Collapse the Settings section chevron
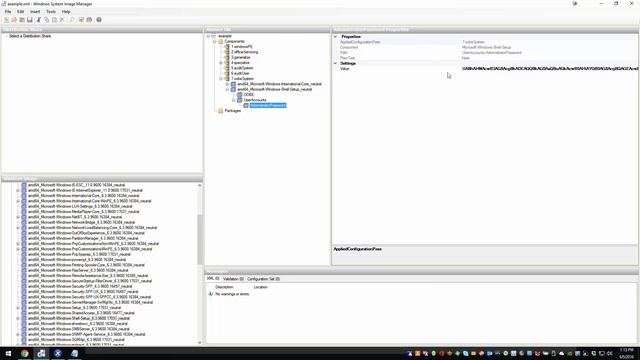The width and height of the screenshot is (640, 360). coord(336,63)
